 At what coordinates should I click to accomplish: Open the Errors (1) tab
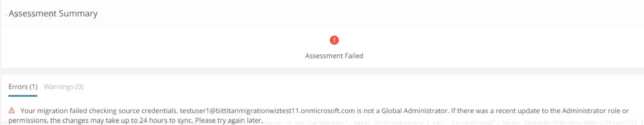tap(23, 87)
